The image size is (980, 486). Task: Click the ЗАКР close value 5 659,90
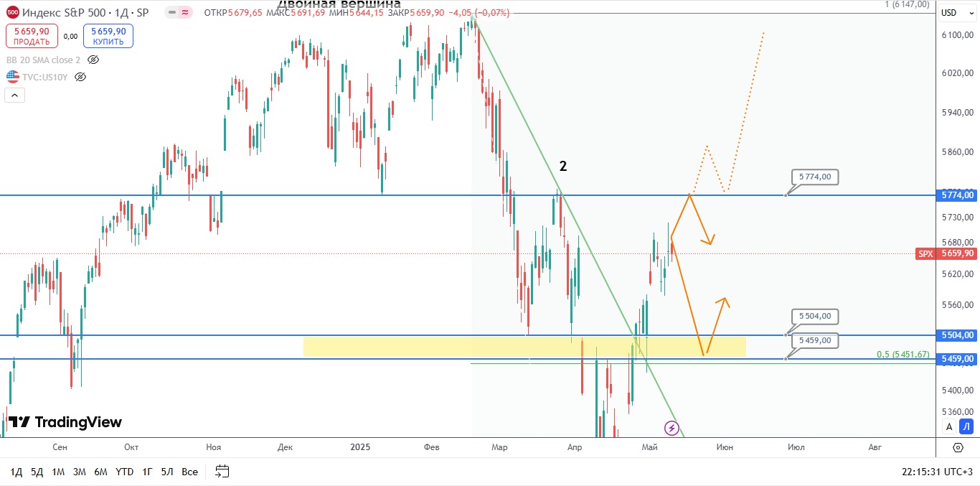426,12
